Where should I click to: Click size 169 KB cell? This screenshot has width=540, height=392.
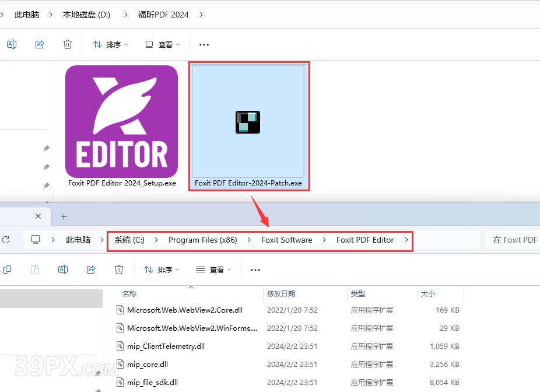point(447,310)
